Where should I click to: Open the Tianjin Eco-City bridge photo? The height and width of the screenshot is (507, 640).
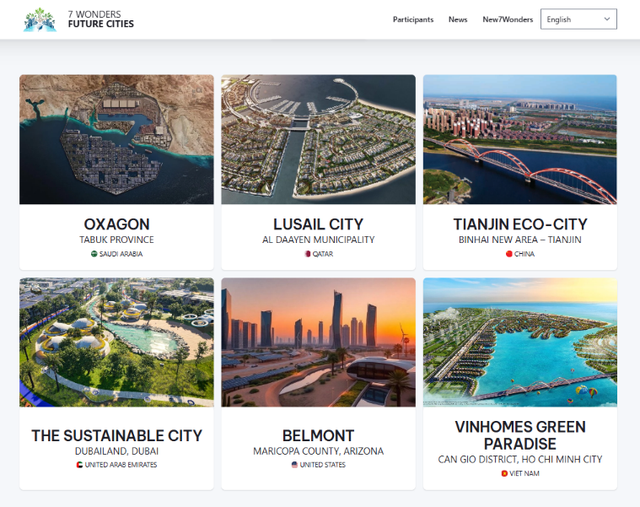pyautogui.click(x=520, y=139)
